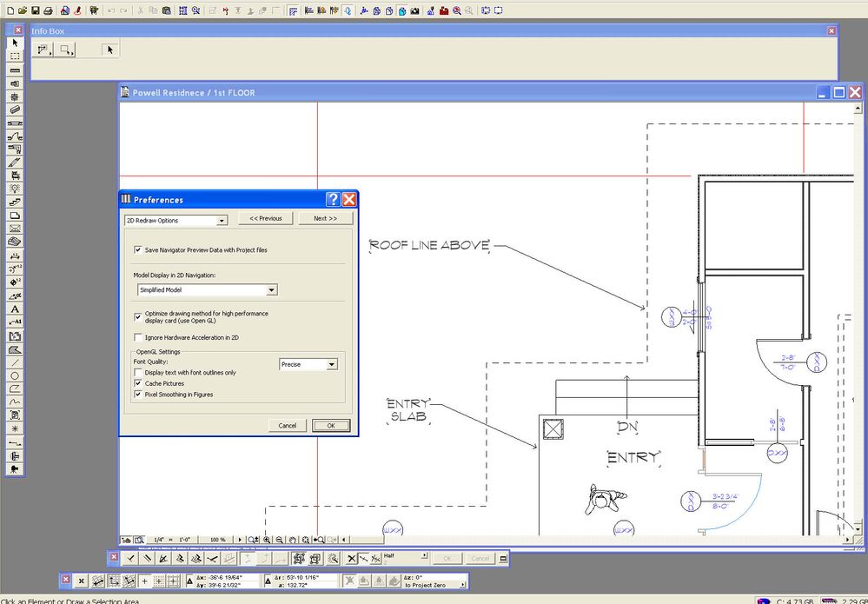Screen dimensions: 868x604
Task: Toggle the Cache Pictures checkbox
Action: (138, 383)
